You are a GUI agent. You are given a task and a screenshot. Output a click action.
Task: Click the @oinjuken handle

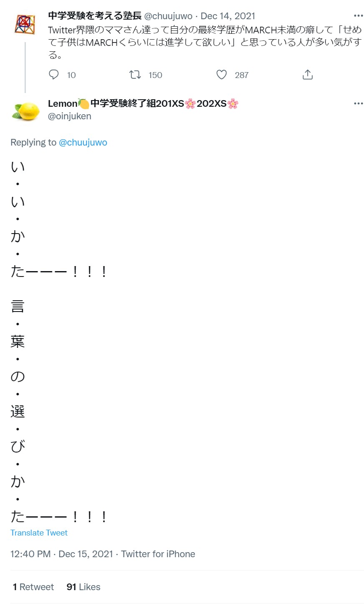point(70,116)
